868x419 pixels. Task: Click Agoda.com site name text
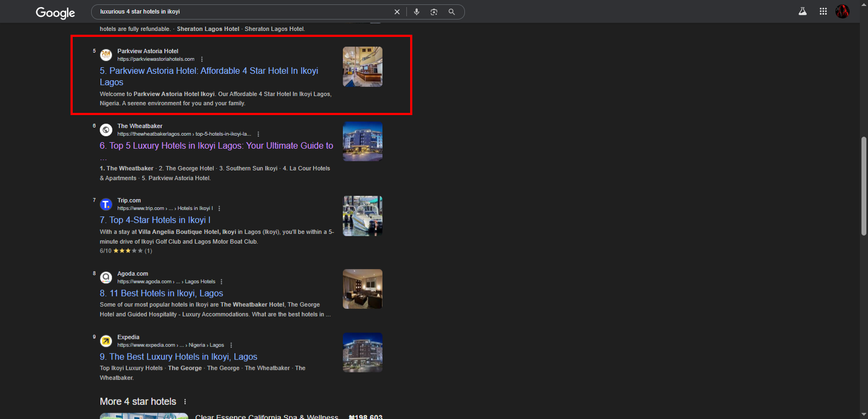tap(133, 274)
